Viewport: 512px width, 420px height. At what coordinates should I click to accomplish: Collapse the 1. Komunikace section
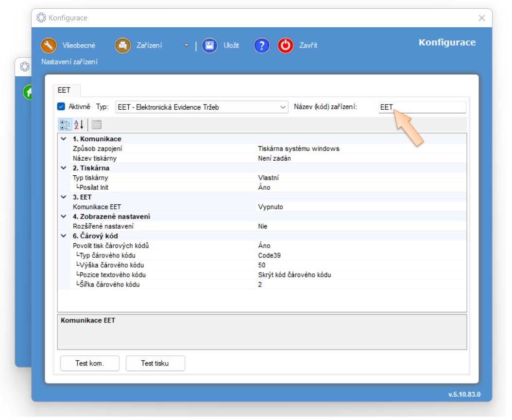[64, 139]
